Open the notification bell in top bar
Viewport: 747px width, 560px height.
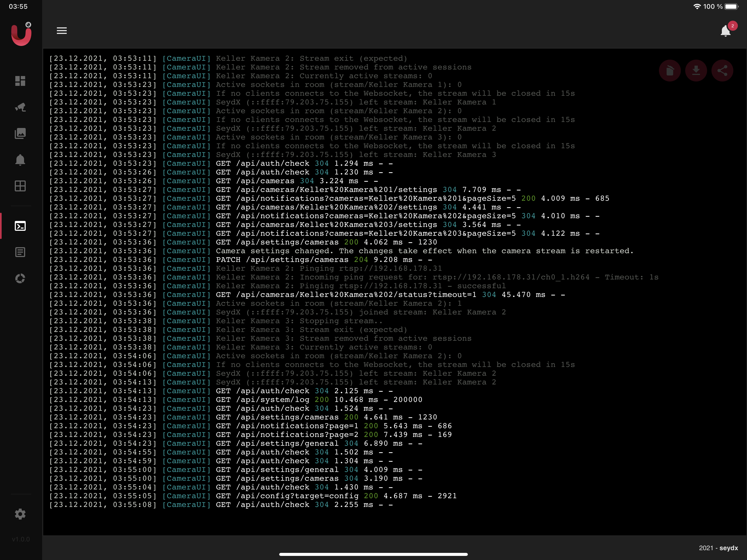pos(725,31)
